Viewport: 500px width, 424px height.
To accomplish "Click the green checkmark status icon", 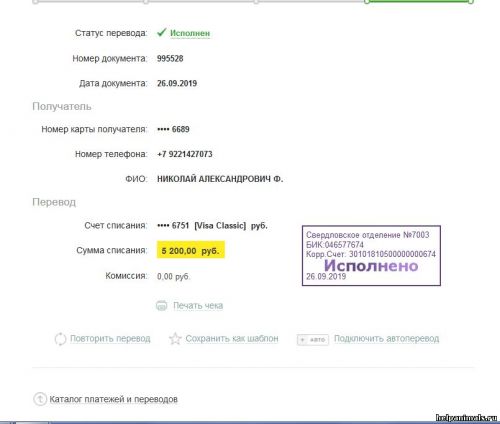I will tap(162, 32).
